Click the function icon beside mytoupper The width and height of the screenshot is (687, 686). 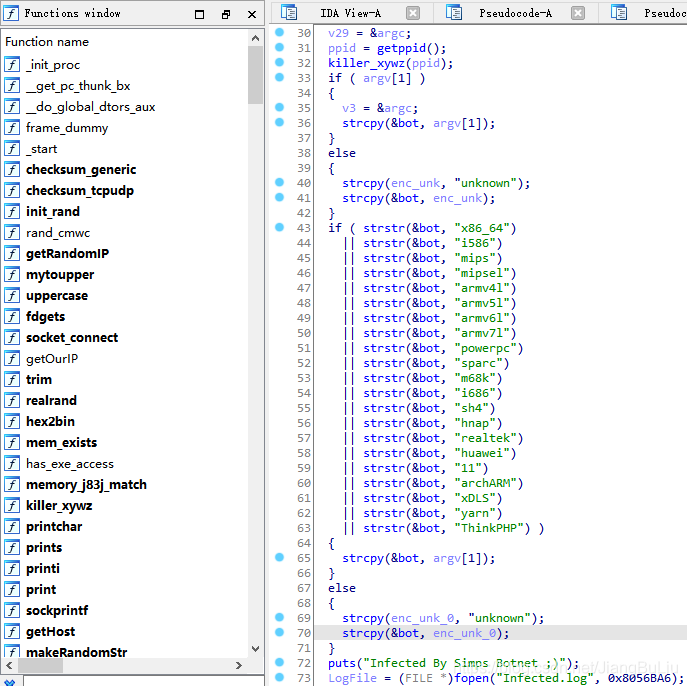[x=12, y=275]
